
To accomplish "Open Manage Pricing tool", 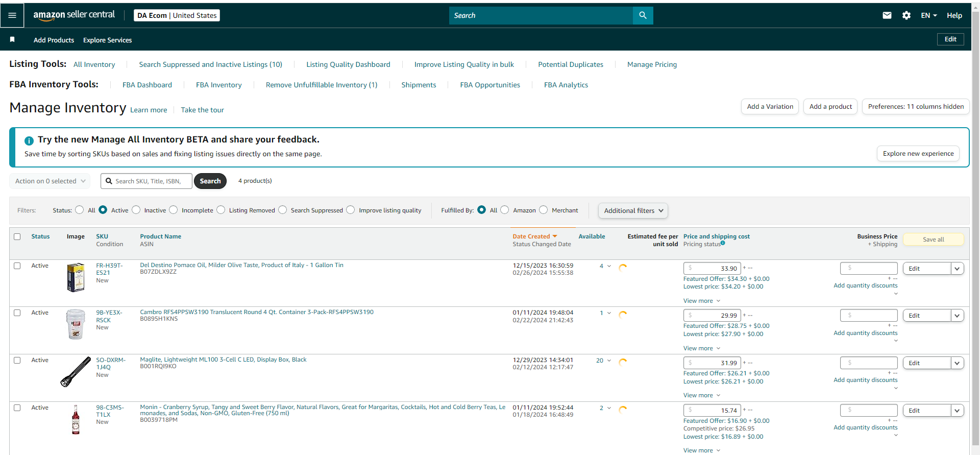I will coord(652,64).
